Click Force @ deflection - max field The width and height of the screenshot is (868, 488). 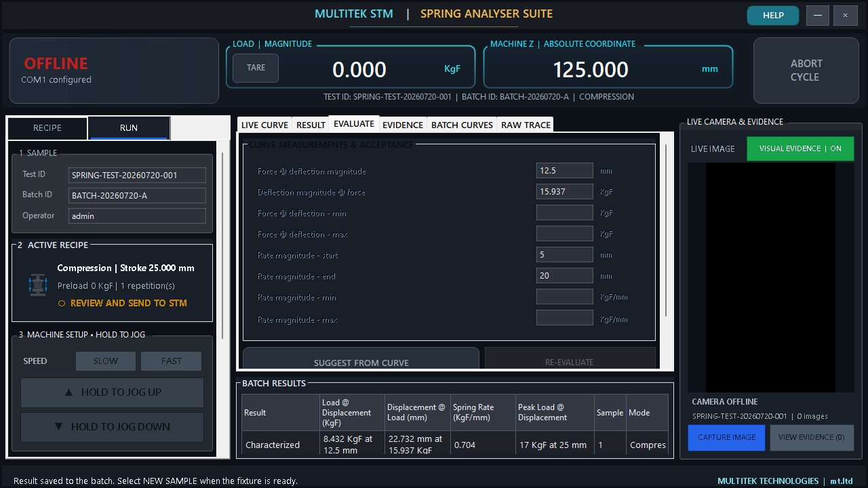(565, 234)
